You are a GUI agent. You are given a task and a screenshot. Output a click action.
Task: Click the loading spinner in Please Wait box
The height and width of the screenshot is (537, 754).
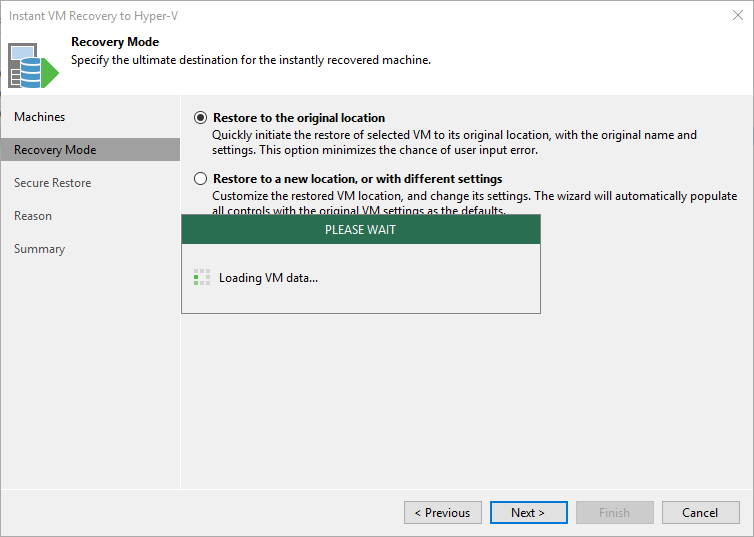[x=202, y=277]
